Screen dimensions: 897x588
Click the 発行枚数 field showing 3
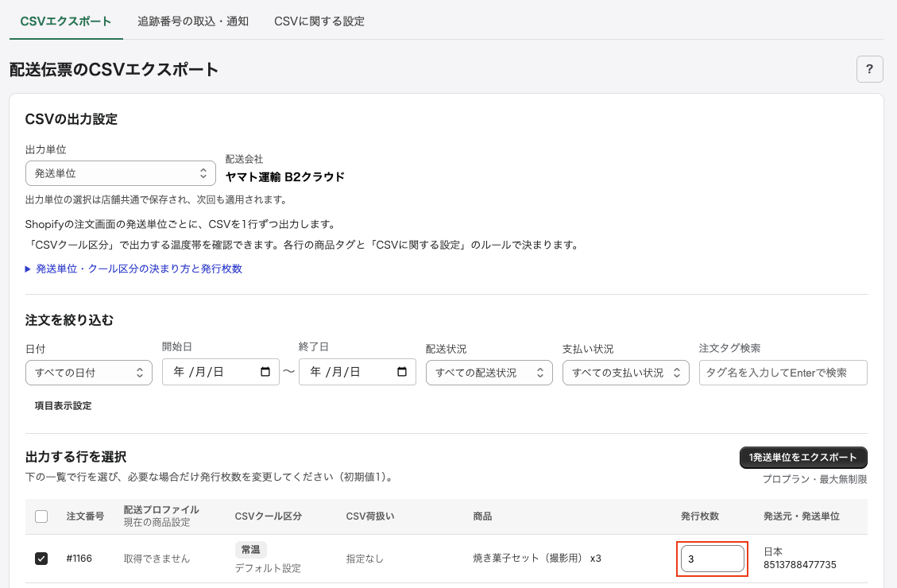tap(712, 559)
